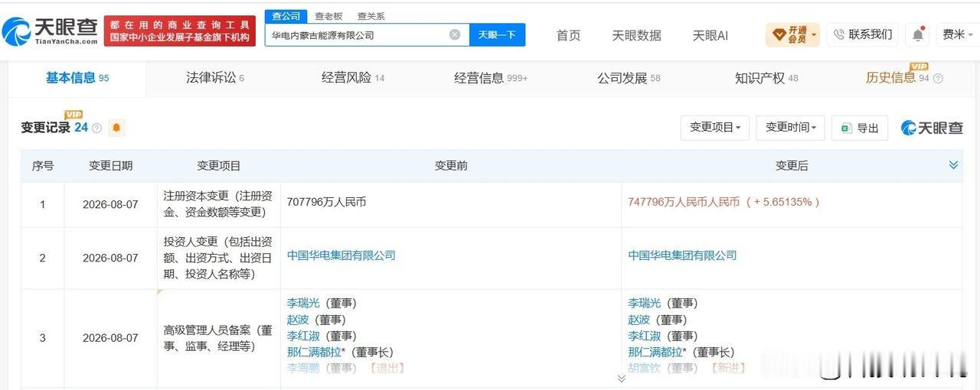Viewport: 980px width, 390px height.
Task: Click the 天眼查 logo at top left
Action: [50, 31]
